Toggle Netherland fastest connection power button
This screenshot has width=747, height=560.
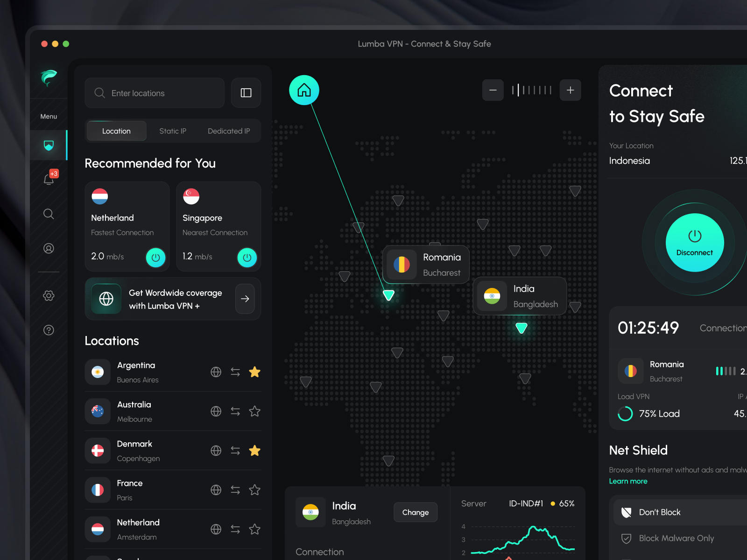pos(156,258)
